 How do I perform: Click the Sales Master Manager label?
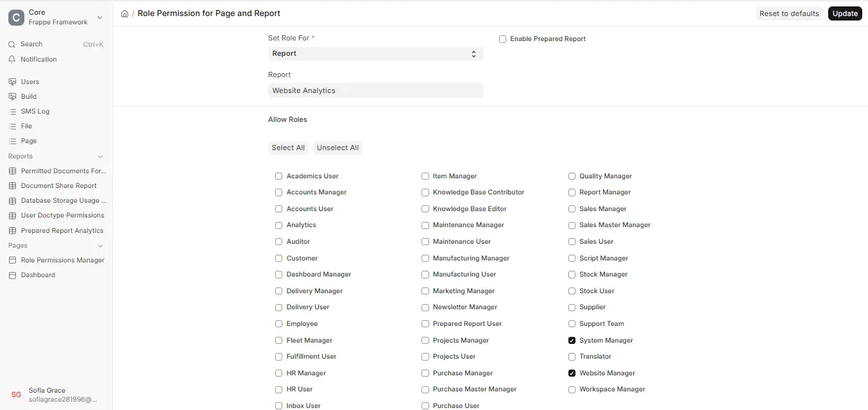615,225
